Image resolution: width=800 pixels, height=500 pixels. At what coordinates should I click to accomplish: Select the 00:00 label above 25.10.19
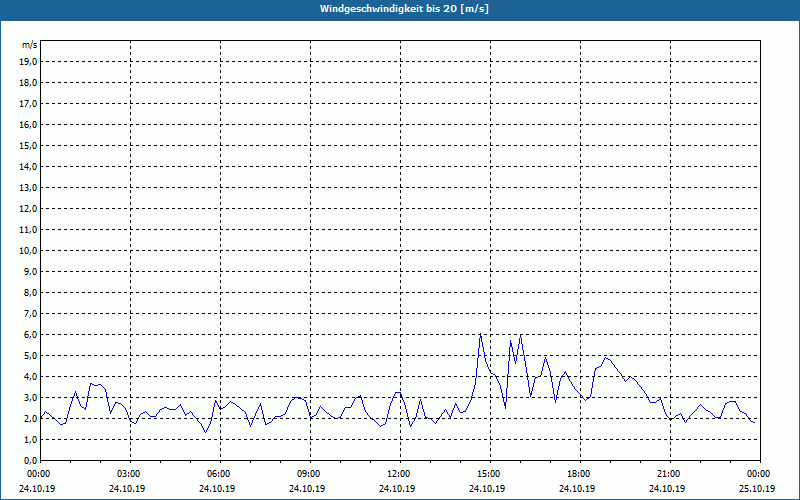click(x=759, y=474)
